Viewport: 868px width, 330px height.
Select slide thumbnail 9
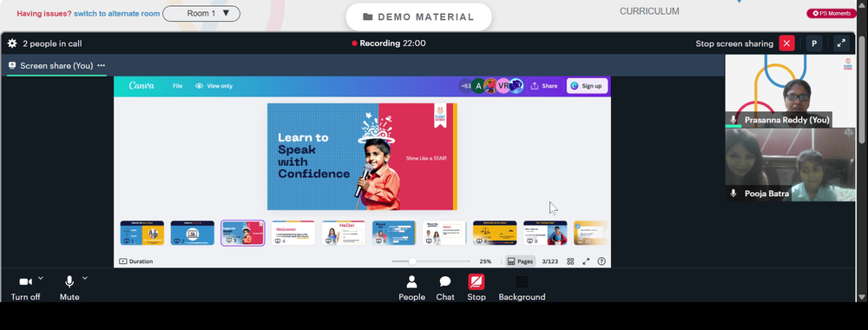(545, 233)
